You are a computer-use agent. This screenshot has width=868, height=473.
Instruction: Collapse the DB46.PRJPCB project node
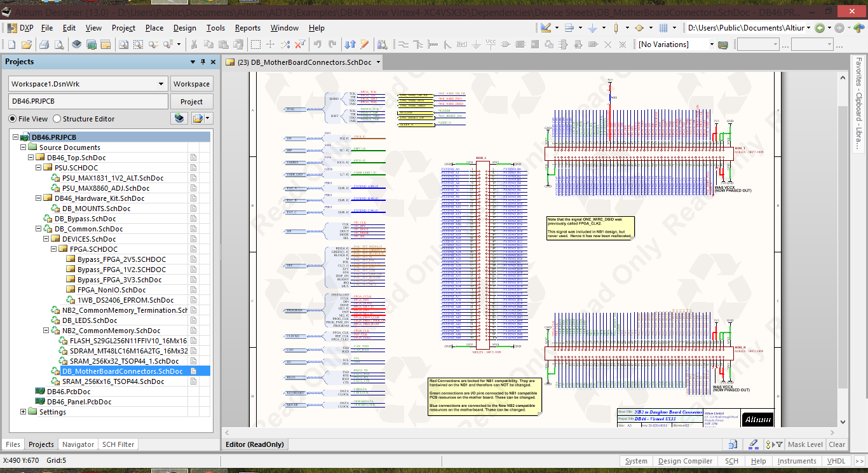pyautogui.click(x=16, y=137)
